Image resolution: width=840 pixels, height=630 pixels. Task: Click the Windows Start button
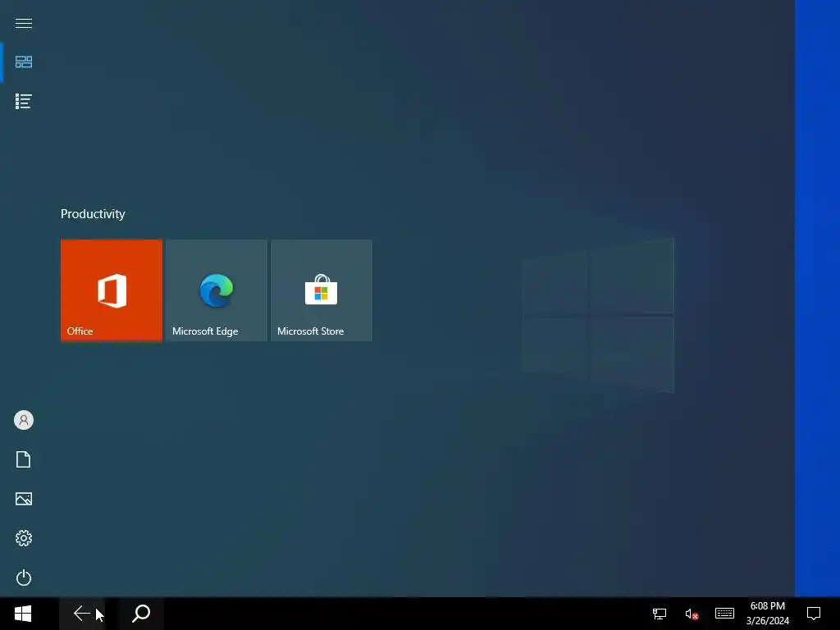23,614
